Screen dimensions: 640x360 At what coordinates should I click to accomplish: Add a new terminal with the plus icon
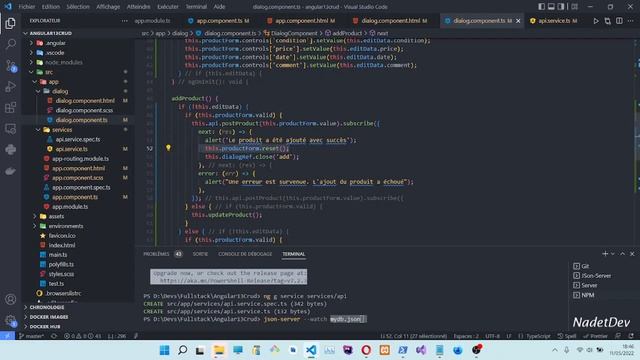[x=605, y=254]
